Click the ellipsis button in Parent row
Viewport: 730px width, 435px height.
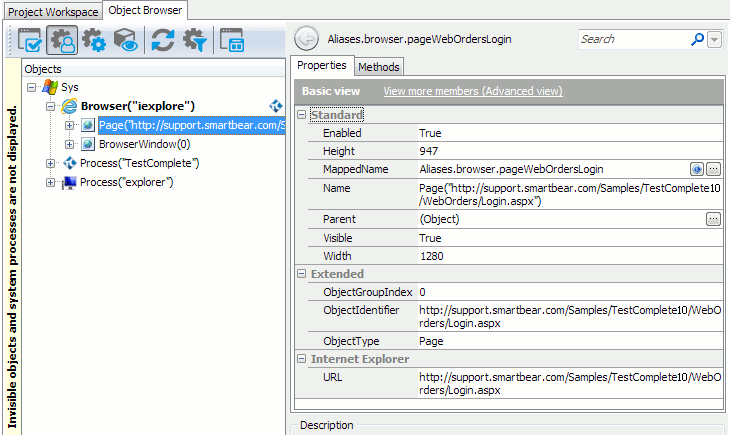pyautogui.click(x=713, y=219)
